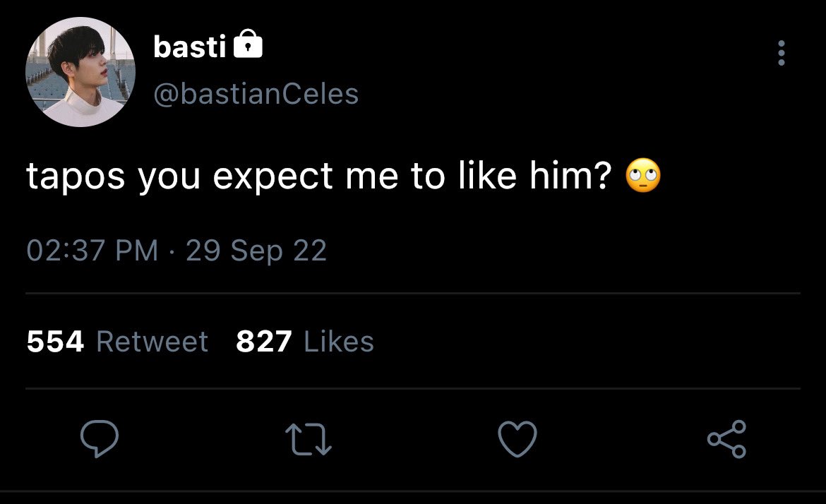Go to the basti display name
This screenshot has width=826, height=504.
point(190,47)
